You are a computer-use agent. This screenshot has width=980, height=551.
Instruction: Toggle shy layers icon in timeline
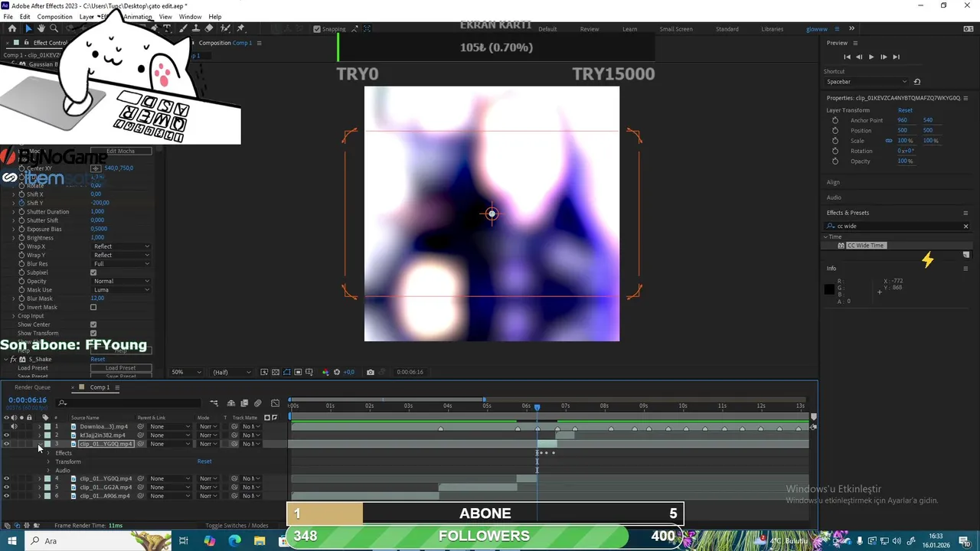(x=232, y=403)
